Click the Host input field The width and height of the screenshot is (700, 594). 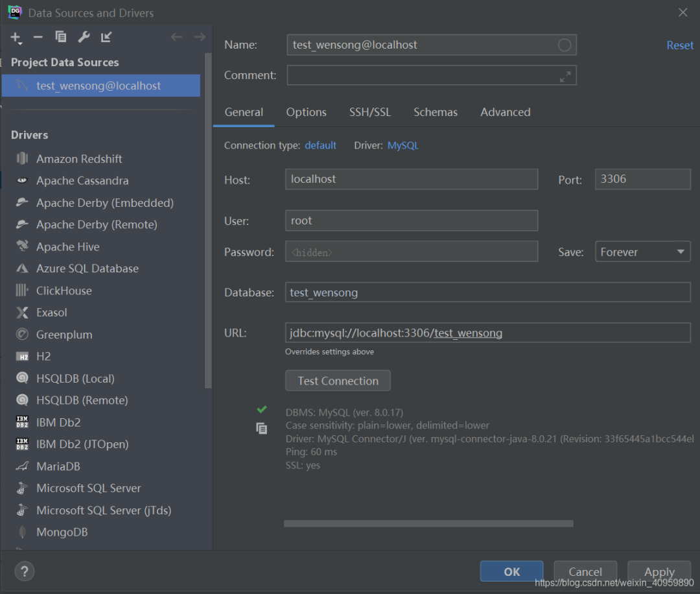411,179
